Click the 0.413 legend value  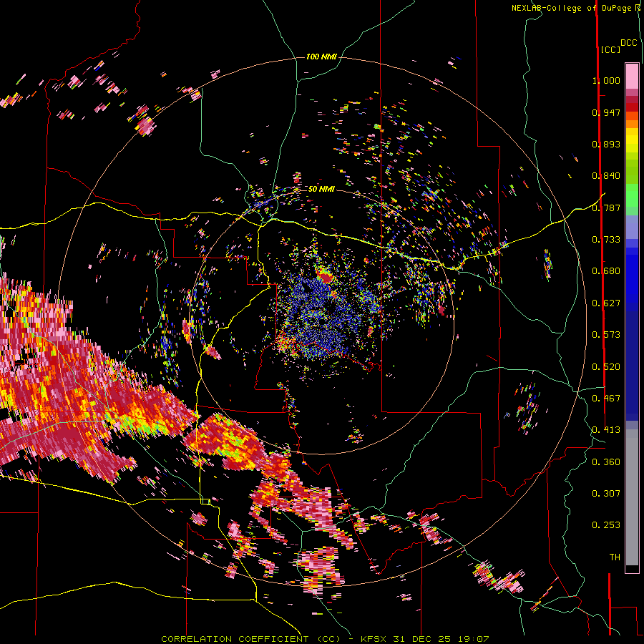pyautogui.click(x=606, y=430)
